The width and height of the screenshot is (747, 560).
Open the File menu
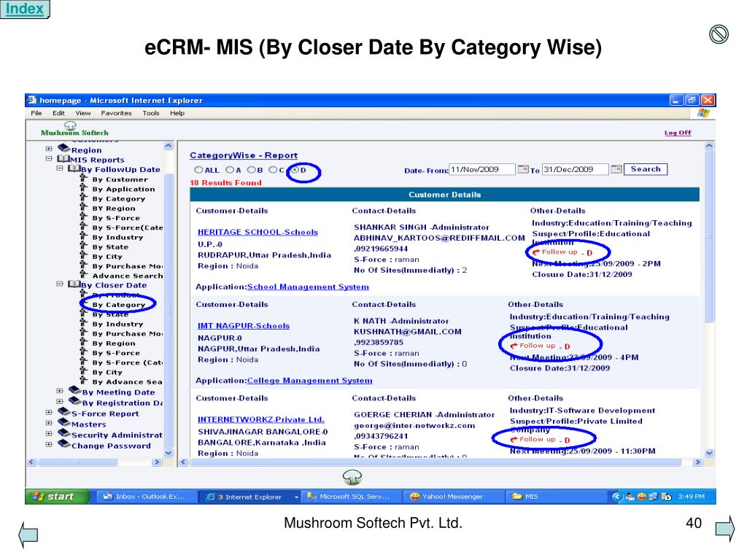(36, 113)
